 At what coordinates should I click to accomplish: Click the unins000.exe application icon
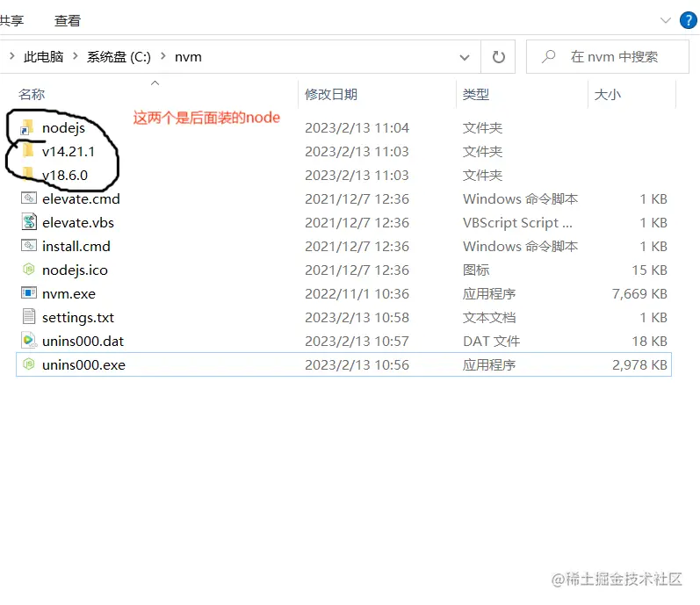29,364
